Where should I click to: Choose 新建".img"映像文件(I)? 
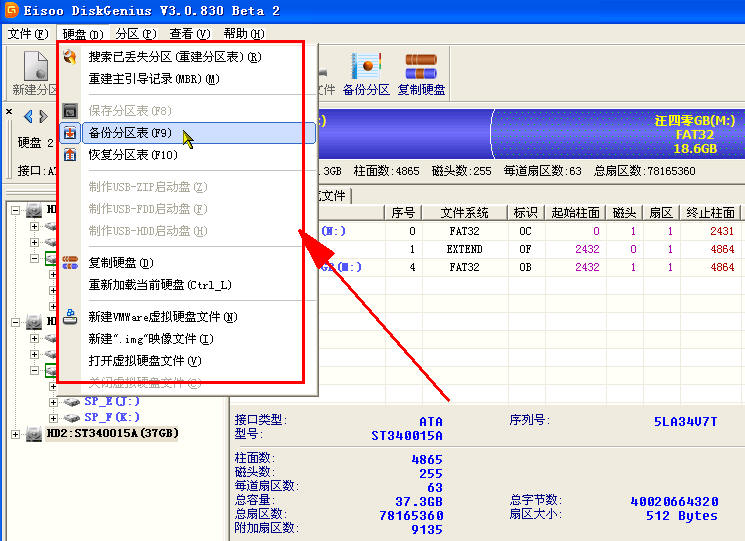(x=151, y=339)
